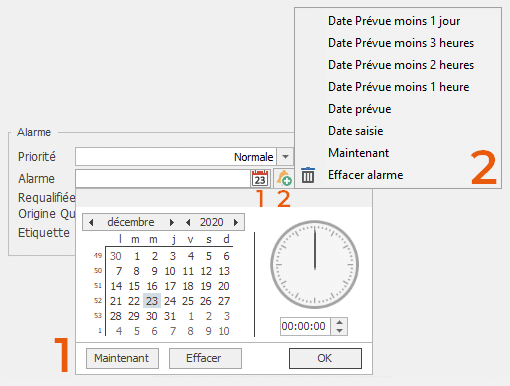Click the trash icon beside Effacer alarme
Viewport: 510px width, 386px height.
point(308,175)
